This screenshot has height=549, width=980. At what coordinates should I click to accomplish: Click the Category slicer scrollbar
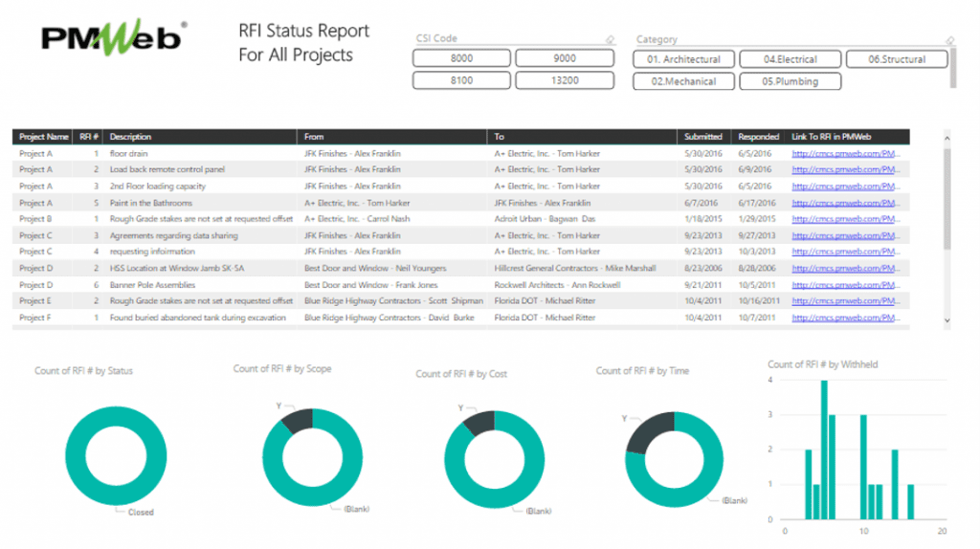click(x=953, y=67)
